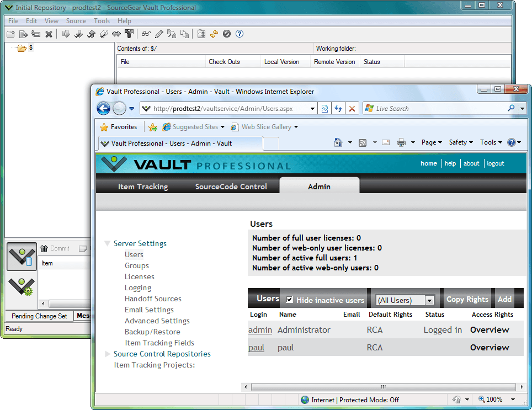Open the (All Users) filter dropdown

pyautogui.click(x=429, y=300)
